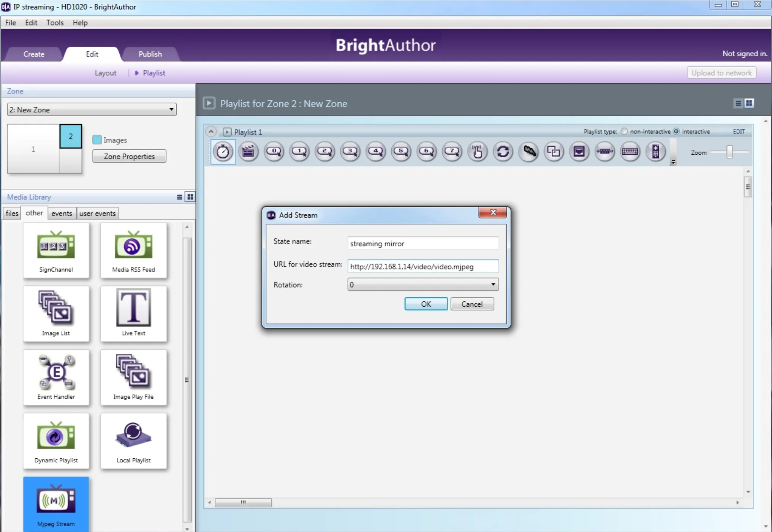Select the GPIO button 1 event
The height and width of the screenshot is (532, 772).
[x=299, y=152]
